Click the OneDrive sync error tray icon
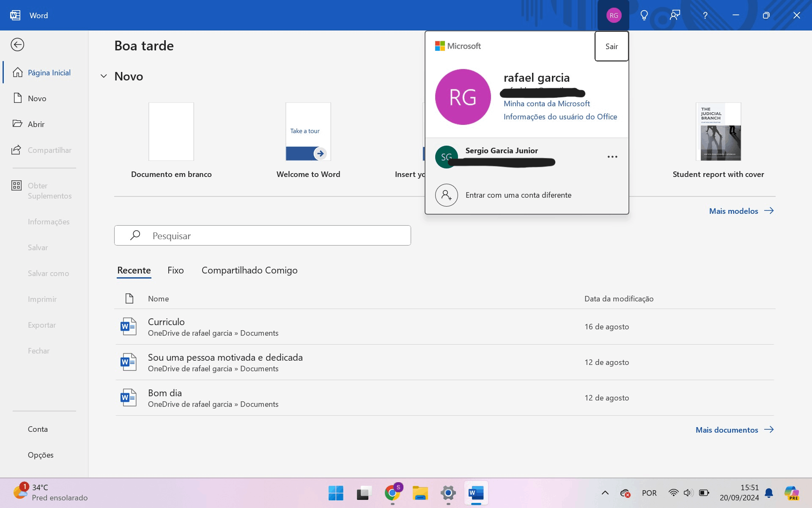The height and width of the screenshot is (508, 812). point(625,493)
